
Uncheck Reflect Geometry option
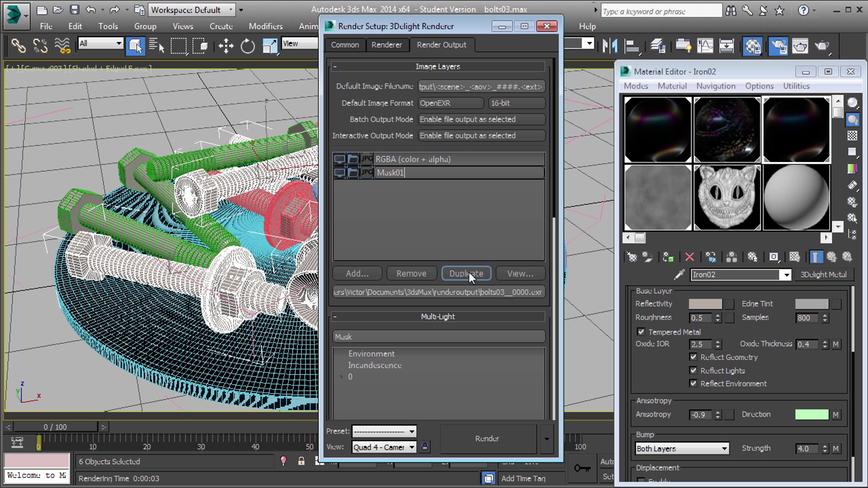click(x=693, y=357)
